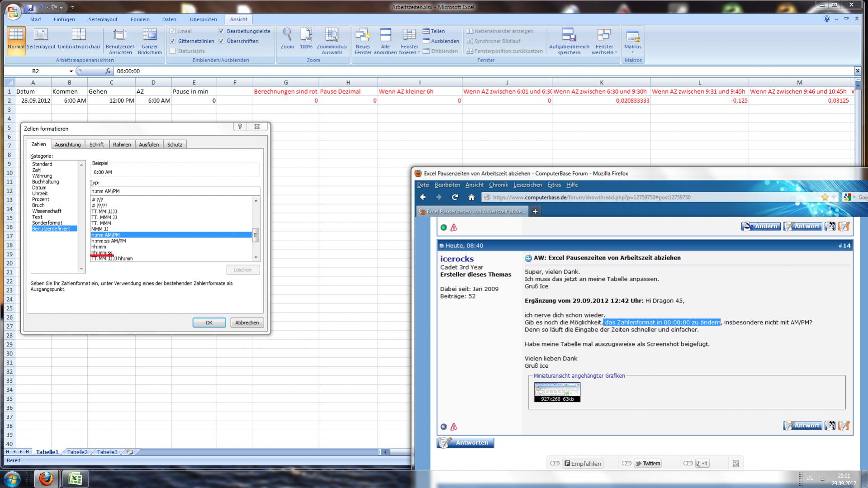
Task: Click the Excel help question mark icon
Action: pyautogui.click(x=827, y=19)
